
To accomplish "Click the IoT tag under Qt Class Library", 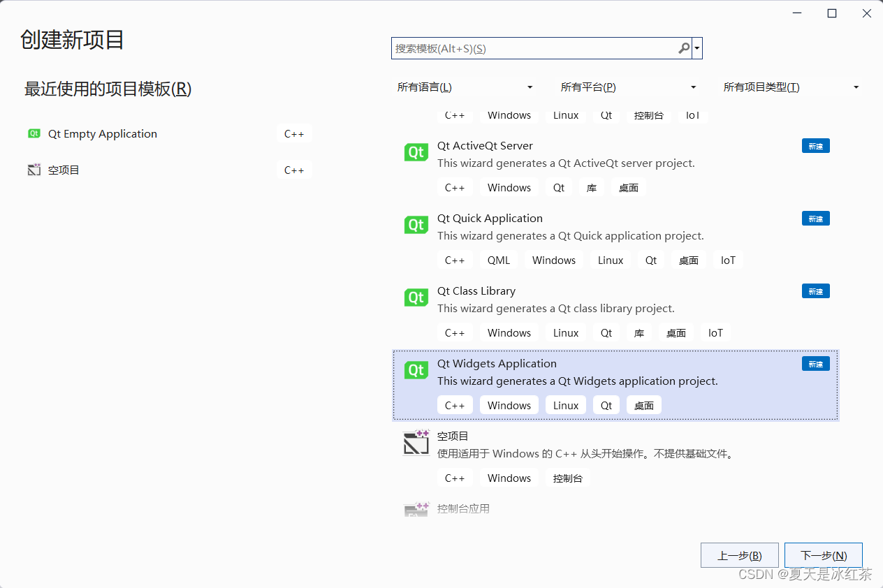I will pos(715,332).
